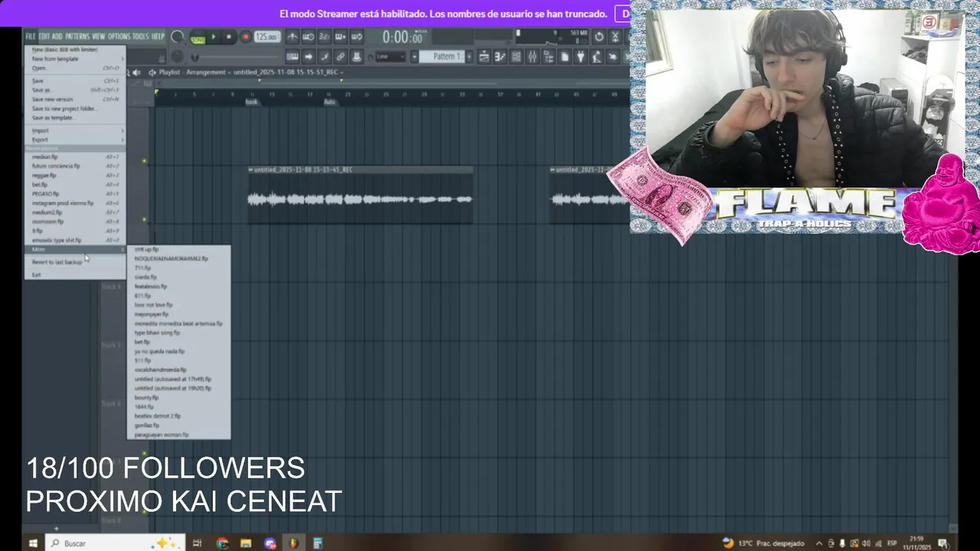Adjust the master pitch slider

coord(178,57)
